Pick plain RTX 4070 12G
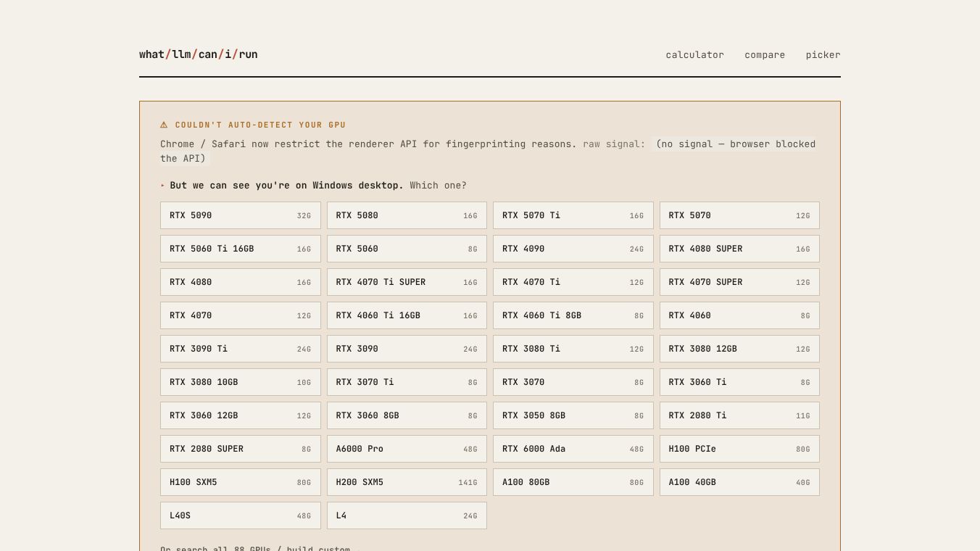Screen dimensions: 980x551 tap(241, 315)
